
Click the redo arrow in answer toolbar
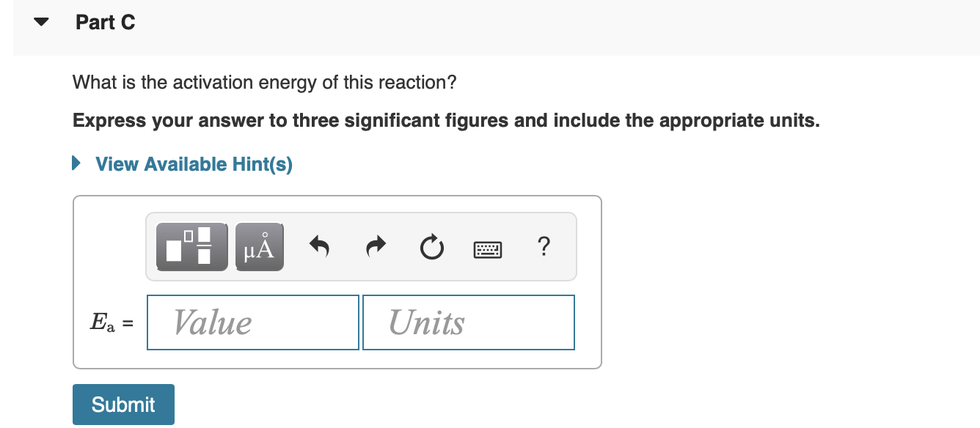pyautogui.click(x=375, y=247)
